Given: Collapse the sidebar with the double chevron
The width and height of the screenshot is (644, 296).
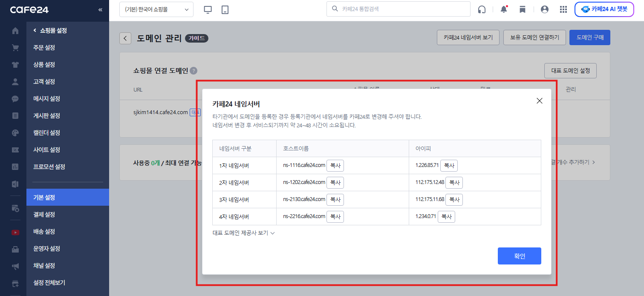Looking at the screenshot, I should pos(100,9).
